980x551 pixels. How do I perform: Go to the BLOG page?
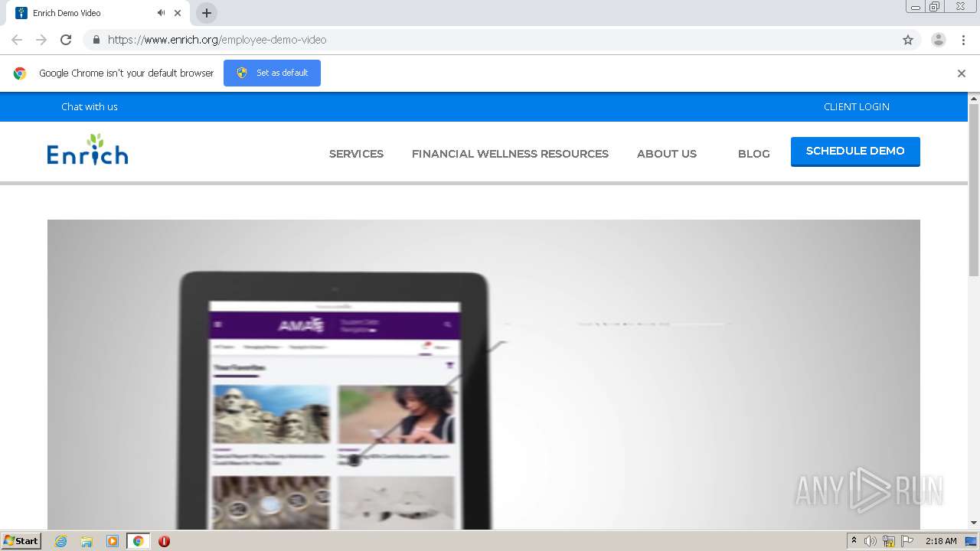coord(754,154)
